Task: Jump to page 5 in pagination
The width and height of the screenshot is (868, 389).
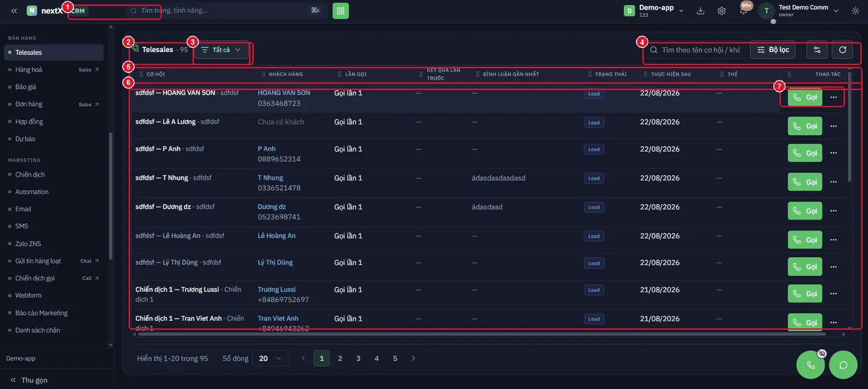Action: click(x=395, y=358)
